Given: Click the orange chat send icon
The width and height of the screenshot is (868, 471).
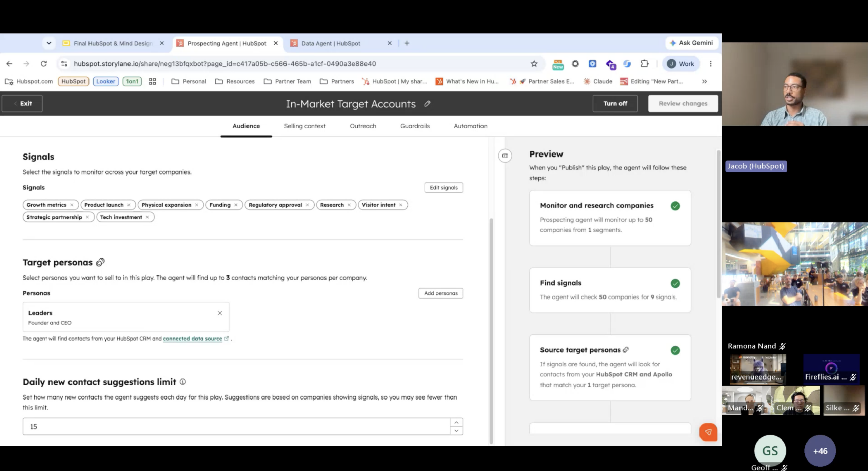Looking at the screenshot, I should [x=708, y=432].
